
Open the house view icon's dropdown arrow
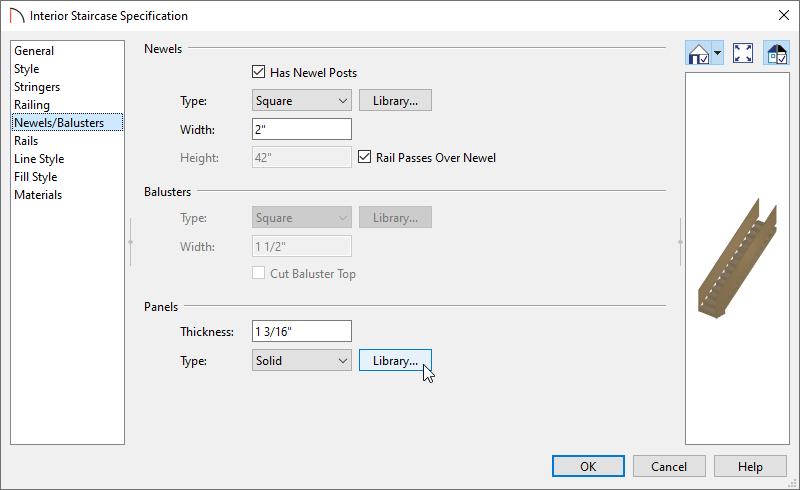tap(717, 53)
